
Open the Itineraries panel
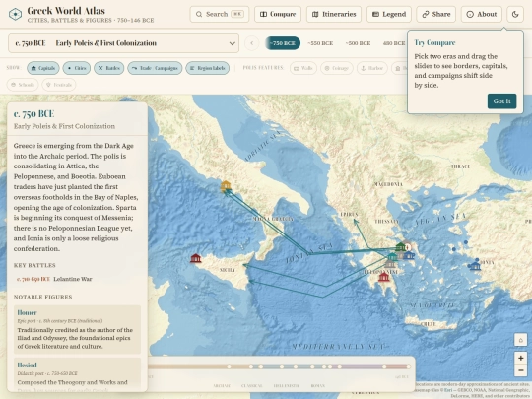[x=334, y=14]
